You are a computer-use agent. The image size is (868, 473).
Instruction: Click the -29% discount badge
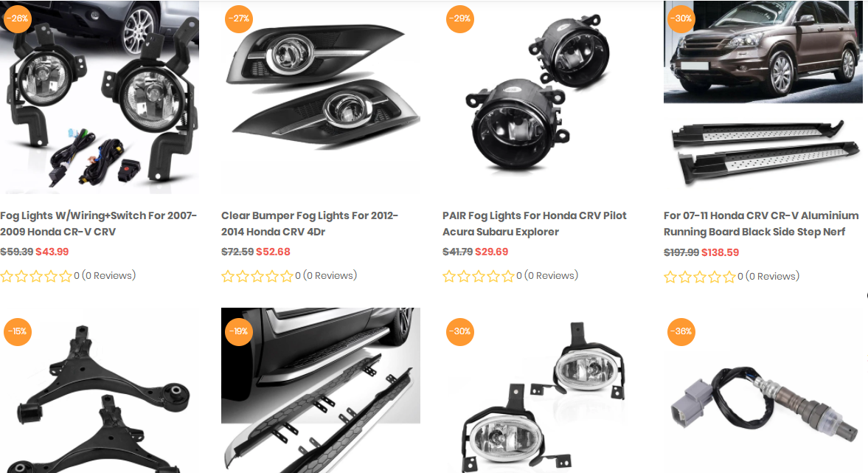click(460, 18)
